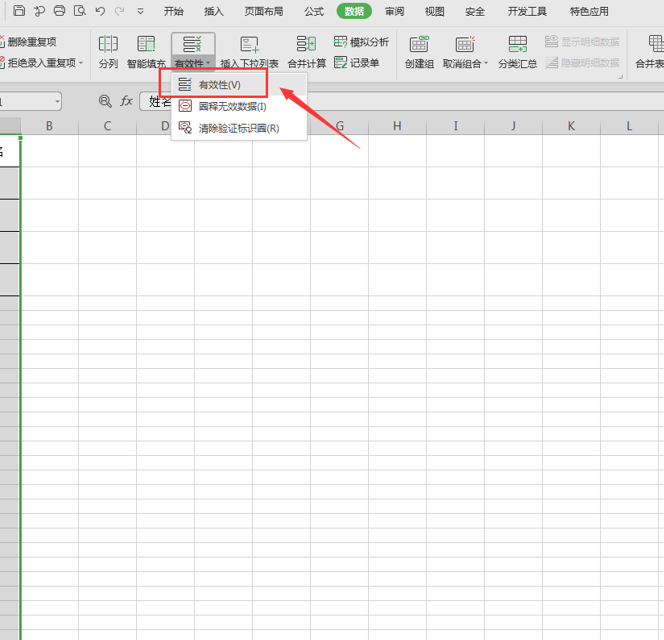Switch to 开发工具 tab
Screen dimensions: 664x640
point(527,11)
